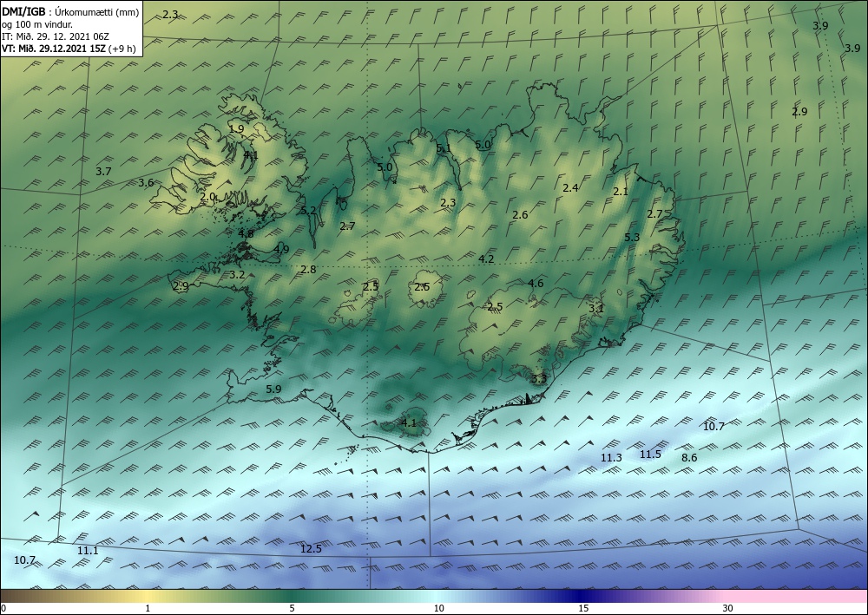Click the 12.5 value south of Iceland
868x615 pixels.
pyautogui.click(x=311, y=548)
